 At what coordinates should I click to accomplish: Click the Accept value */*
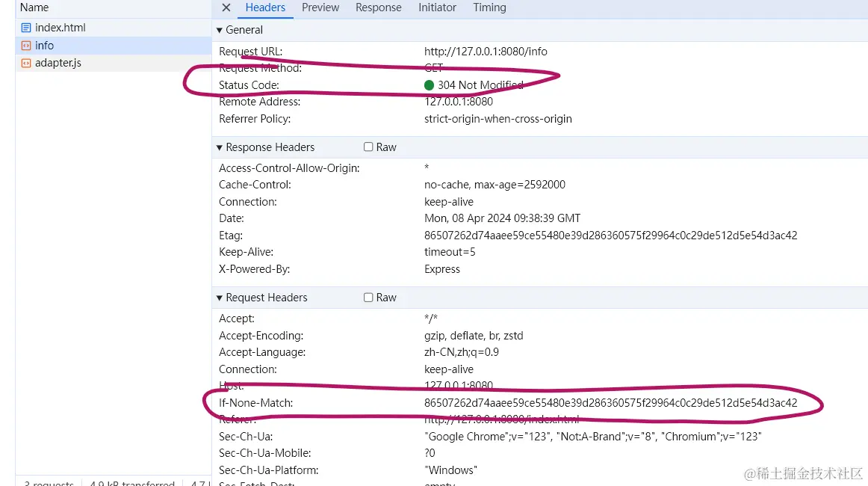click(431, 319)
